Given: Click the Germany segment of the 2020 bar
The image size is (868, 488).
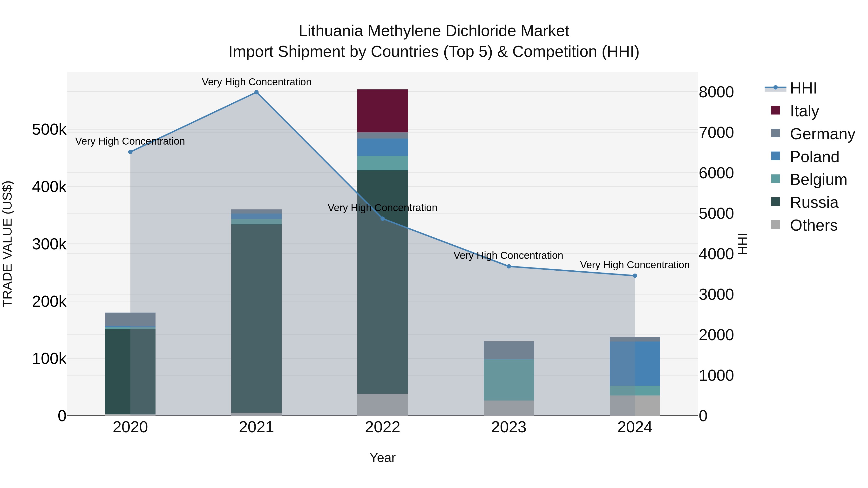Looking at the screenshot, I should point(130,320).
